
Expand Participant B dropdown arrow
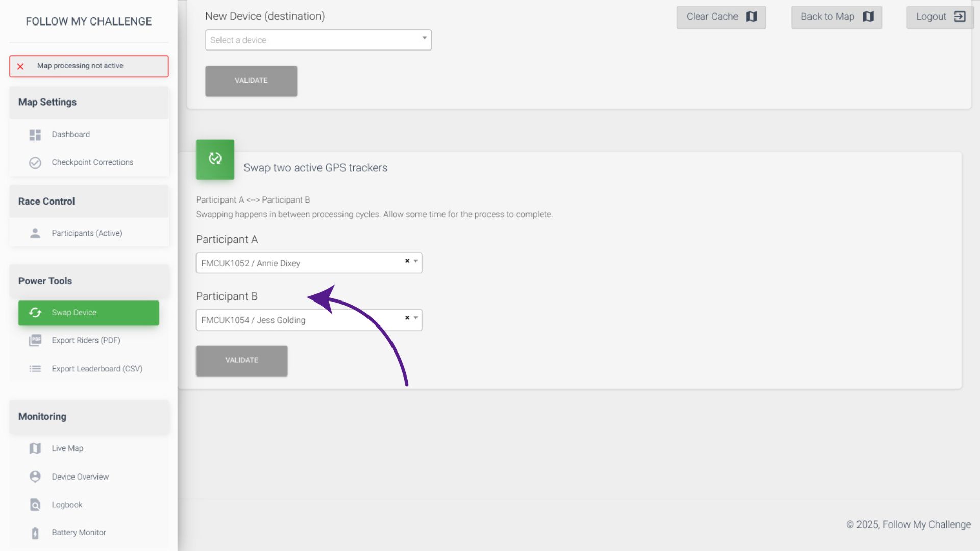point(416,318)
